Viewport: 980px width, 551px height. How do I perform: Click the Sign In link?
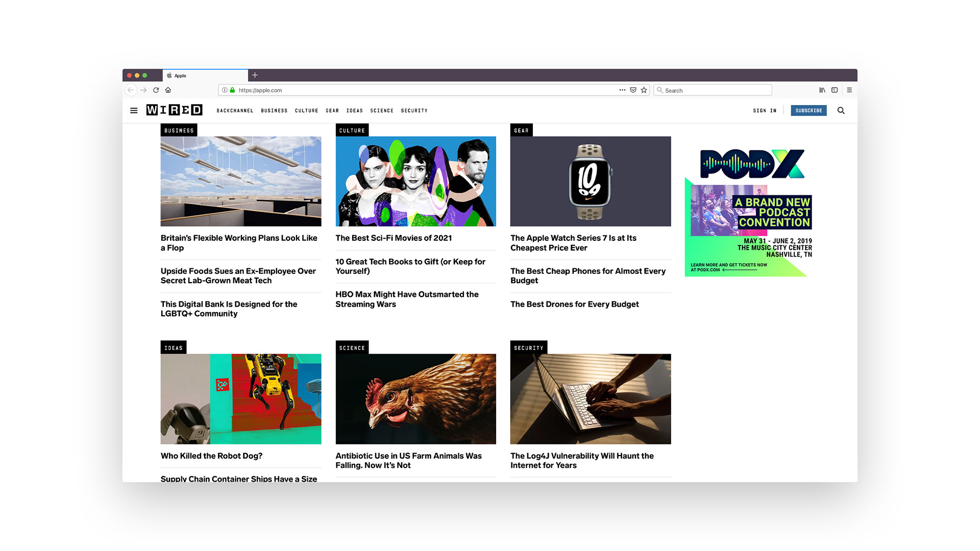point(765,111)
